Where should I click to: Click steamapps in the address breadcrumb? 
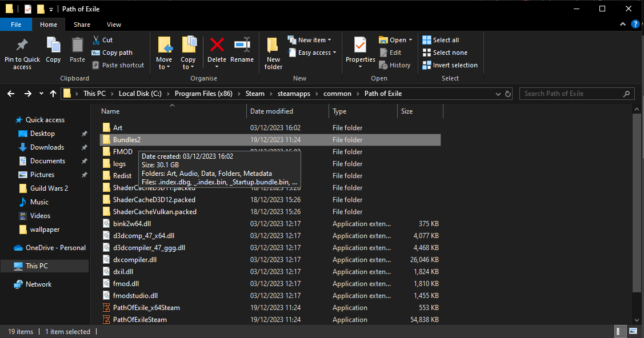point(294,94)
